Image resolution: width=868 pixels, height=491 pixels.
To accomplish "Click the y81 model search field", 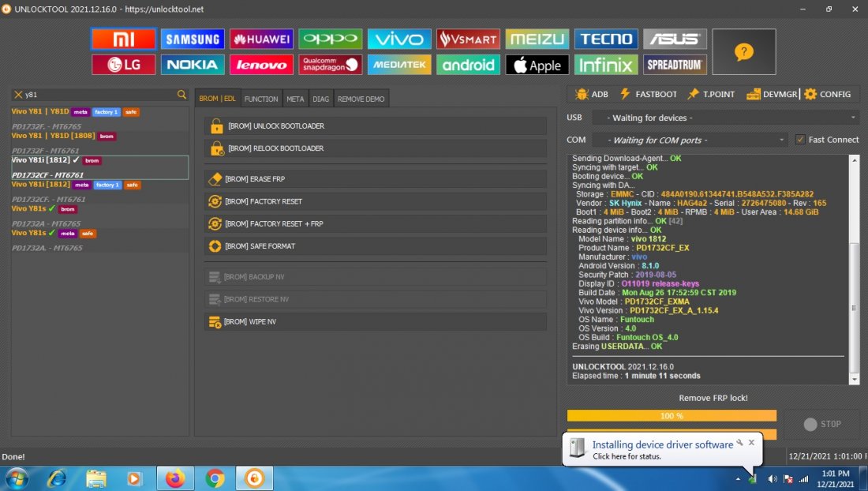I will pyautogui.click(x=99, y=95).
